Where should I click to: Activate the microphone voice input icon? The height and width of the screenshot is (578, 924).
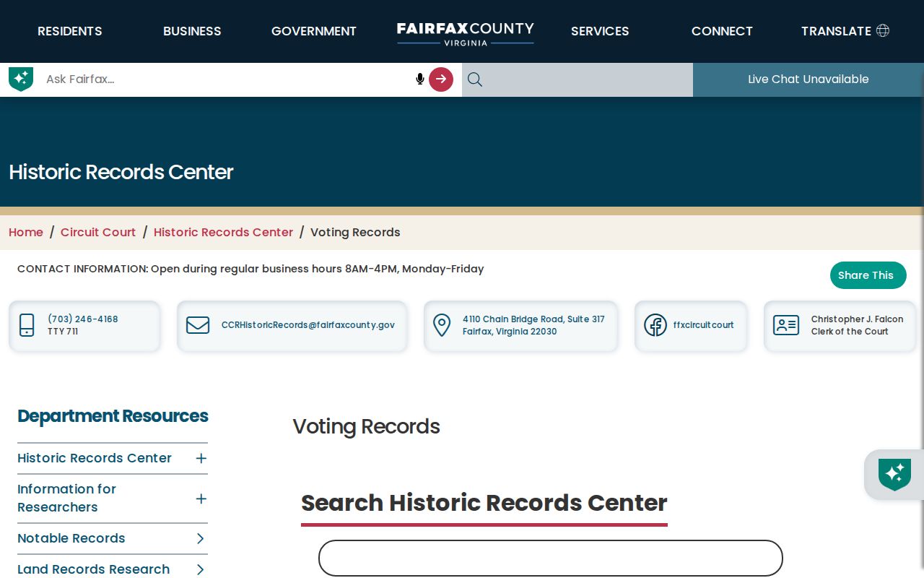point(419,79)
